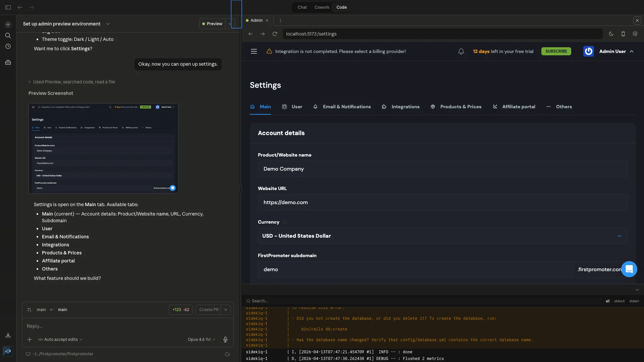Select the pointer inspect icon in the browser toolbar
644x362 pixels.
[635, 34]
